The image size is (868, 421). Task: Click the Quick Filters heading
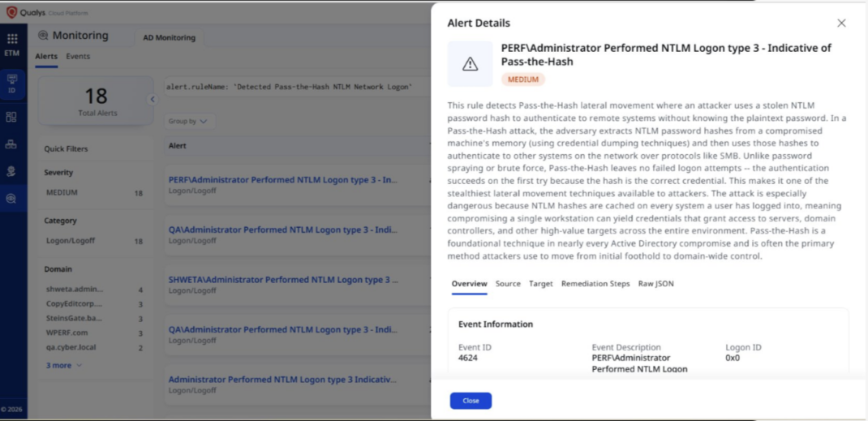pyautogui.click(x=66, y=148)
